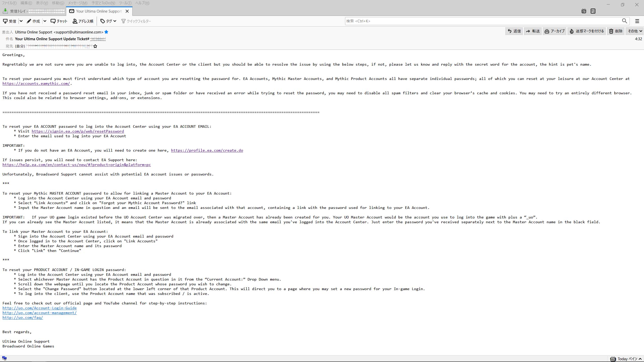This screenshot has width=644, height=362.
Task: Switch to the 受信トレイ inbox tab
Action: point(34,11)
